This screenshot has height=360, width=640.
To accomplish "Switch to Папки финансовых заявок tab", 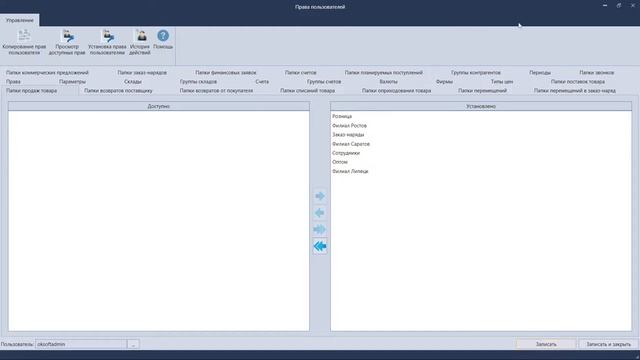I will tap(226, 73).
